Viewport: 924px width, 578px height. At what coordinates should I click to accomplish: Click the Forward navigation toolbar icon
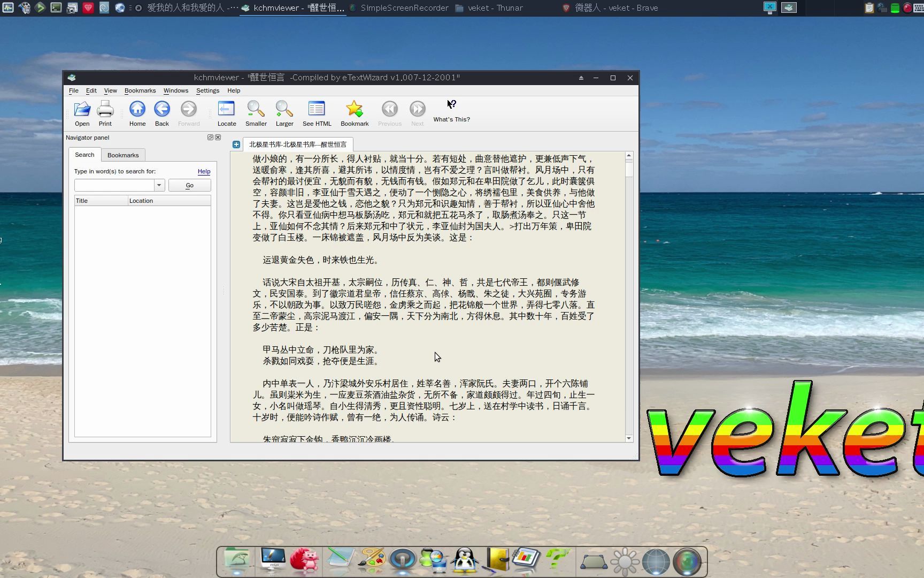(x=189, y=113)
